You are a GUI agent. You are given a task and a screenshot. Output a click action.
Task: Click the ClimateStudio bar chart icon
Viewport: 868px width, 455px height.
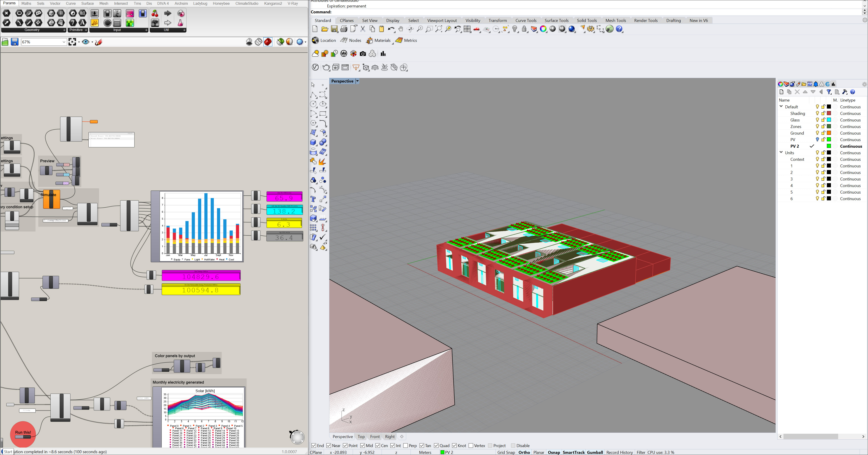coord(383,54)
